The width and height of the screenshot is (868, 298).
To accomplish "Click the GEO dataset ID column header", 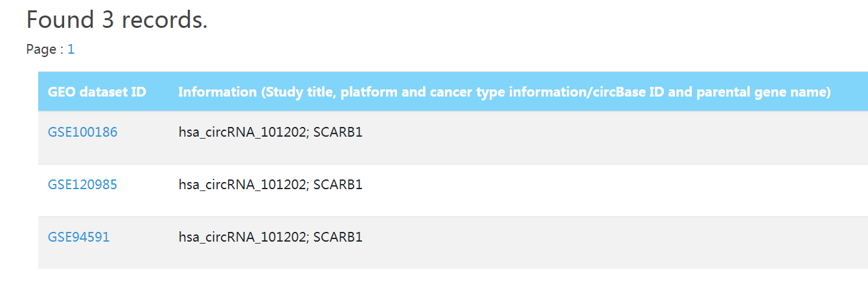I will (x=97, y=92).
